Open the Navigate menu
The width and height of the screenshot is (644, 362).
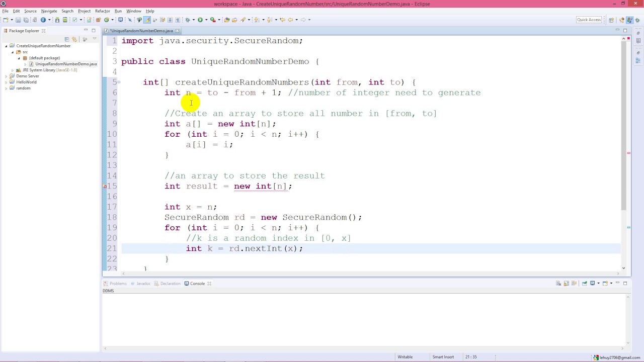49,11
